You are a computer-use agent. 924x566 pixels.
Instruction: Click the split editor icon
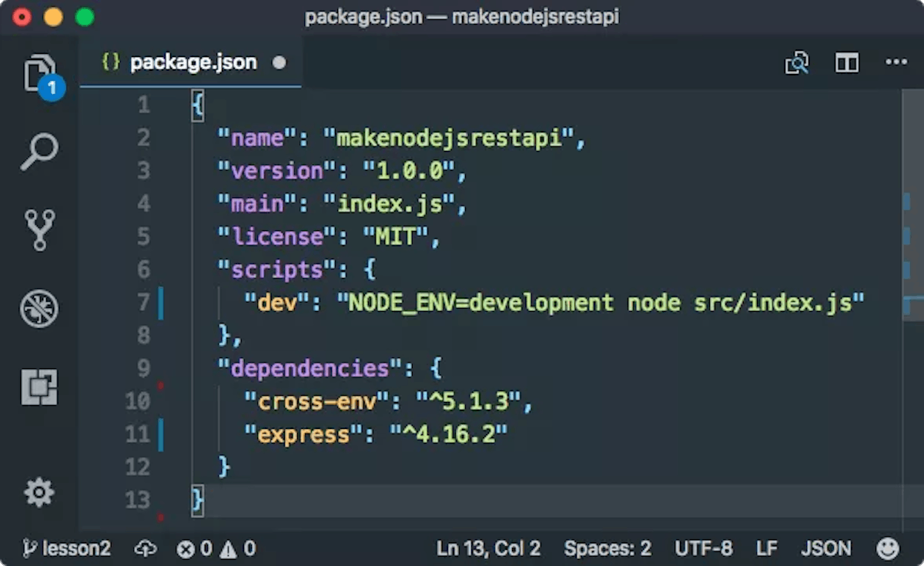[x=847, y=63]
